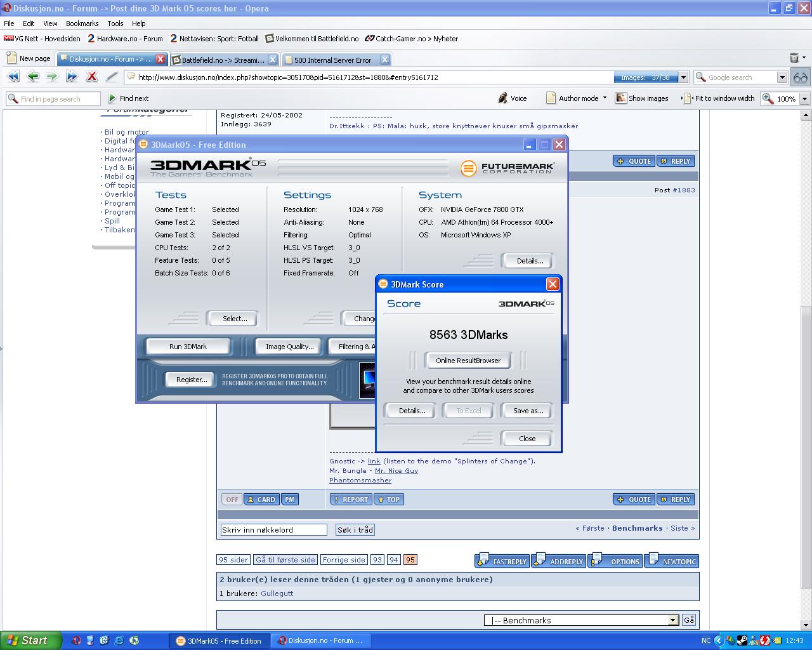Toggle Fit to window width
Screen dimensions: 812x650
click(718, 98)
